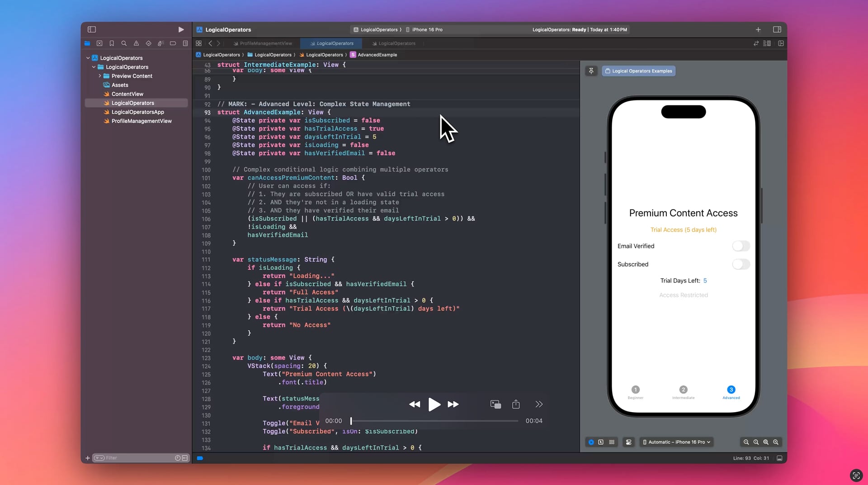This screenshot has width=868, height=485.
Task: Go forward in editor history
Action: pos(219,43)
